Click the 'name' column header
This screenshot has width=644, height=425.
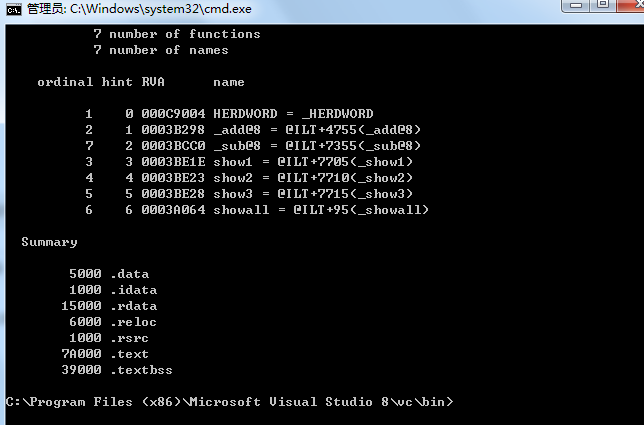coord(229,82)
